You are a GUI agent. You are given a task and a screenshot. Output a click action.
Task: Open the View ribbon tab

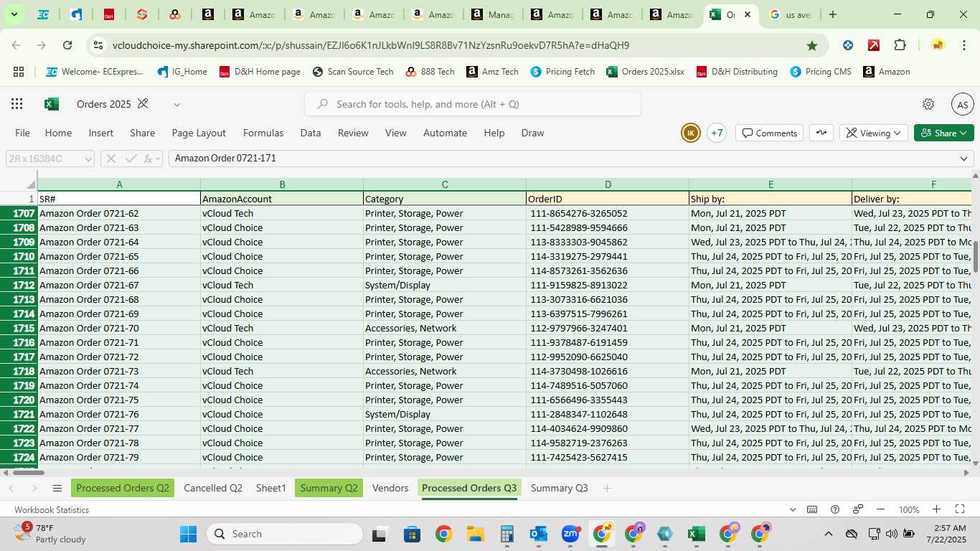396,133
